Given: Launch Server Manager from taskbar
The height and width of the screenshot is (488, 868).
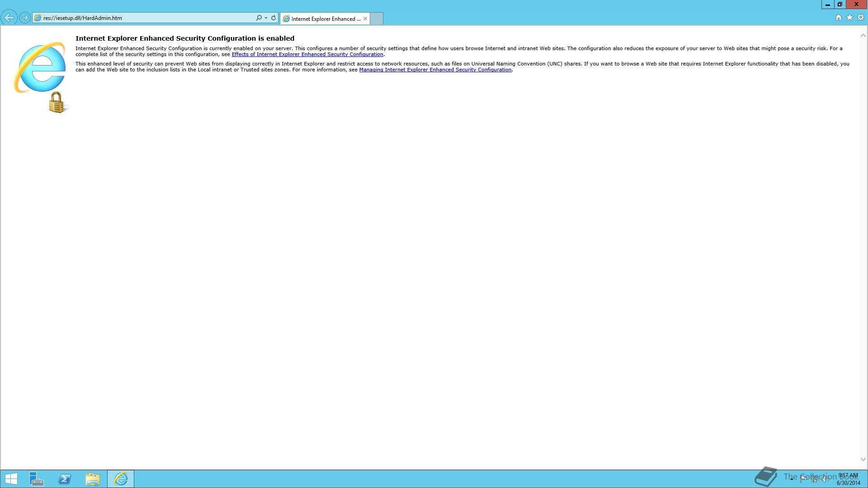Looking at the screenshot, I should 37,479.
